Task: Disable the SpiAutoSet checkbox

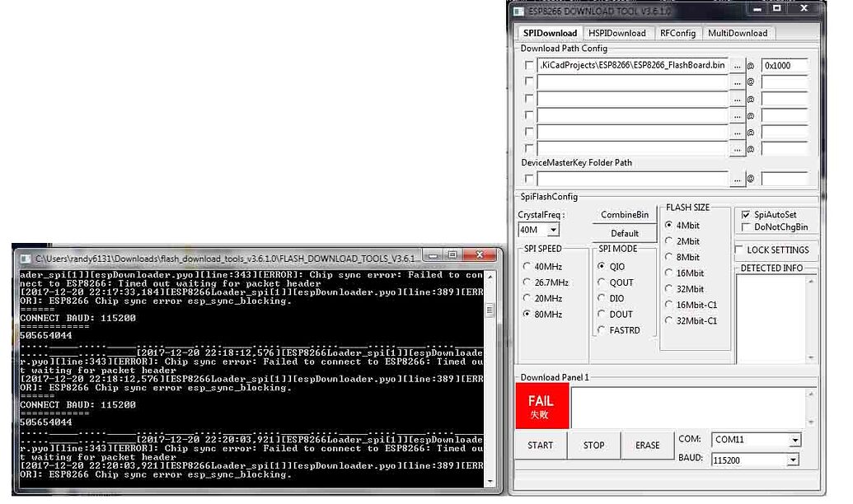Action: (747, 214)
